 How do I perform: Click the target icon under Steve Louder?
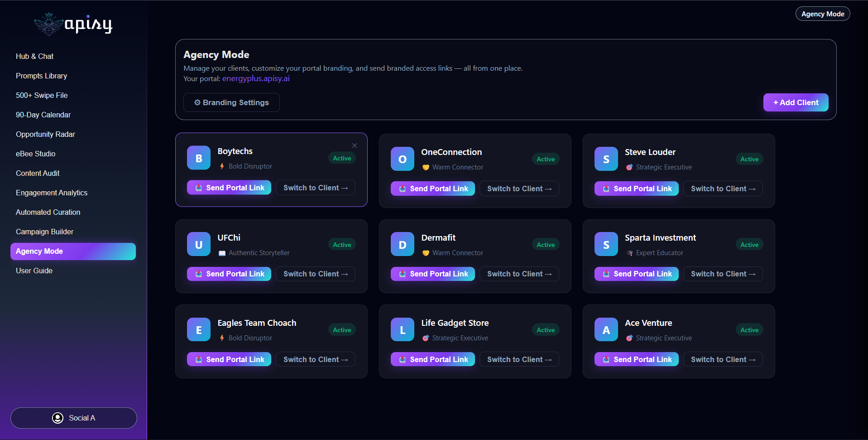[x=629, y=167]
